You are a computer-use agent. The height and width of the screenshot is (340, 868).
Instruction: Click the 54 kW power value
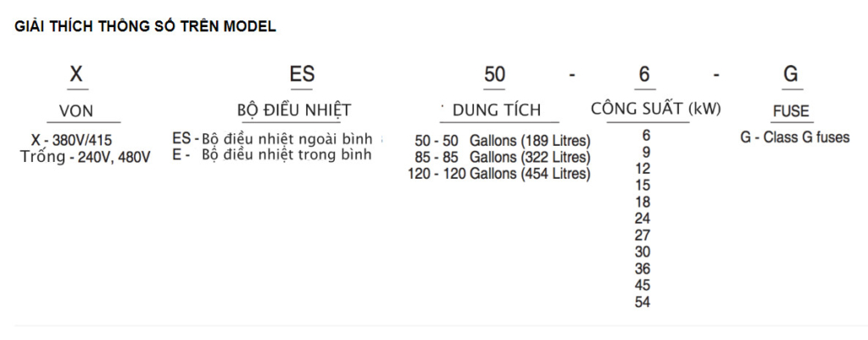coord(643,302)
